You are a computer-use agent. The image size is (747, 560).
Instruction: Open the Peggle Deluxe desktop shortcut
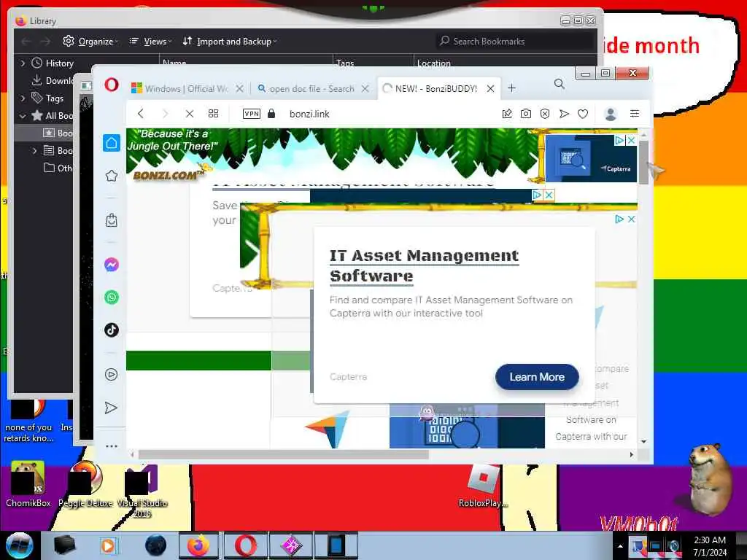coord(85,485)
